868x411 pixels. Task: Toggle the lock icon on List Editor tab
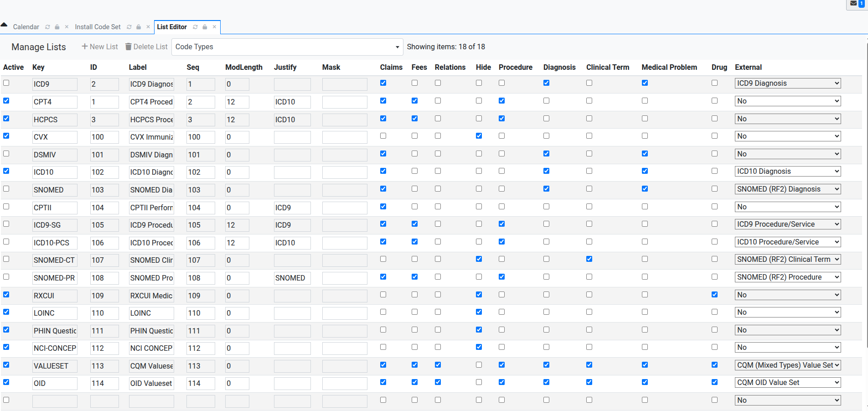205,27
